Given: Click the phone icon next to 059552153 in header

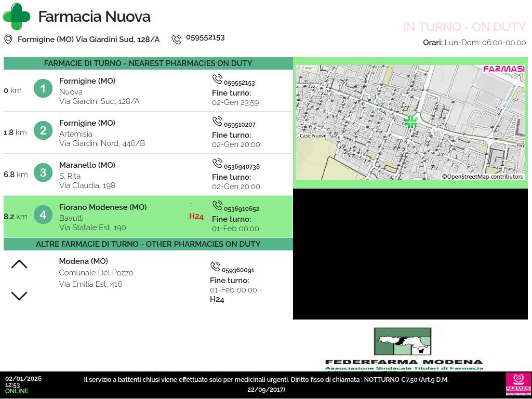Looking at the screenshot, I should pyautogui.click(x=177, y=39).
